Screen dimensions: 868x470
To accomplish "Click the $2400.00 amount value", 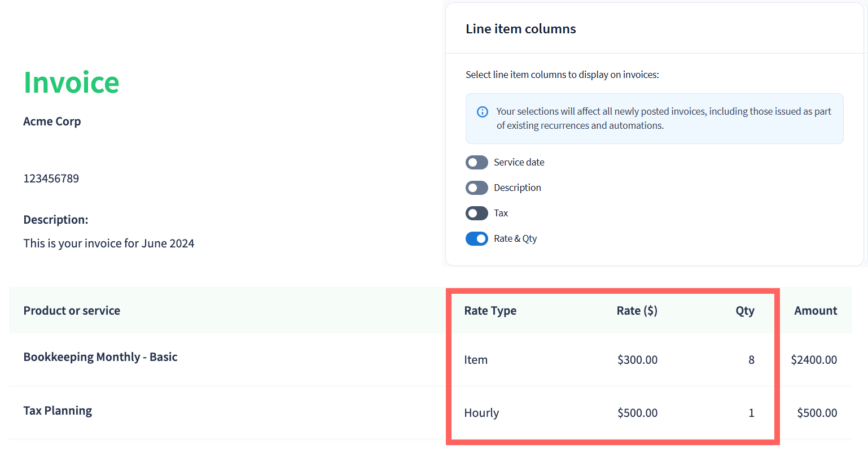I will 814,360.
